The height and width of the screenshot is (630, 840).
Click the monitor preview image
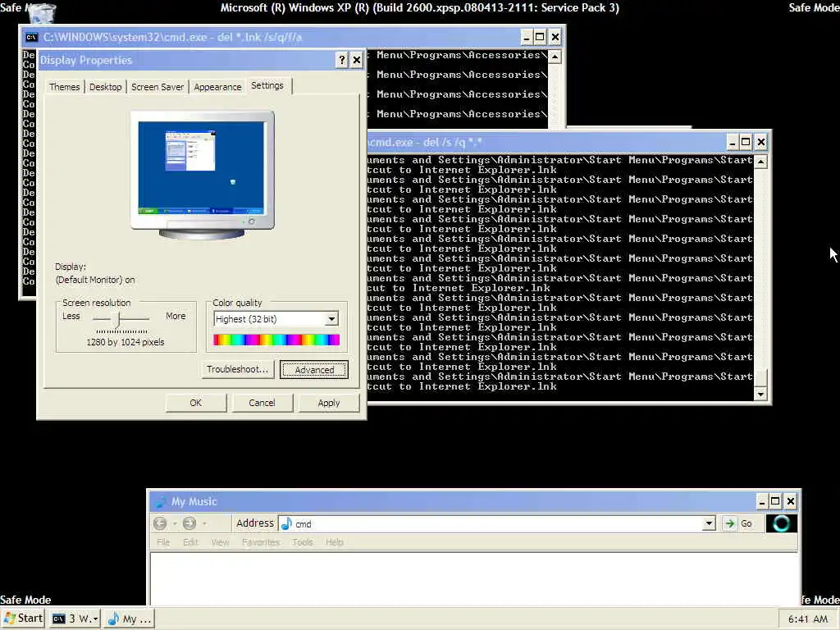pos(203,174)
